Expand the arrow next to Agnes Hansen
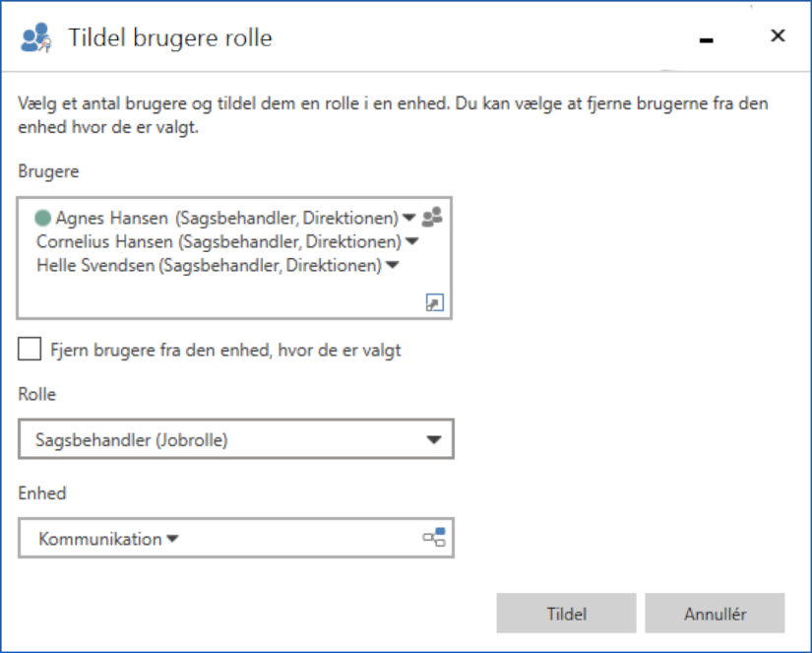 tap(409, 219)
